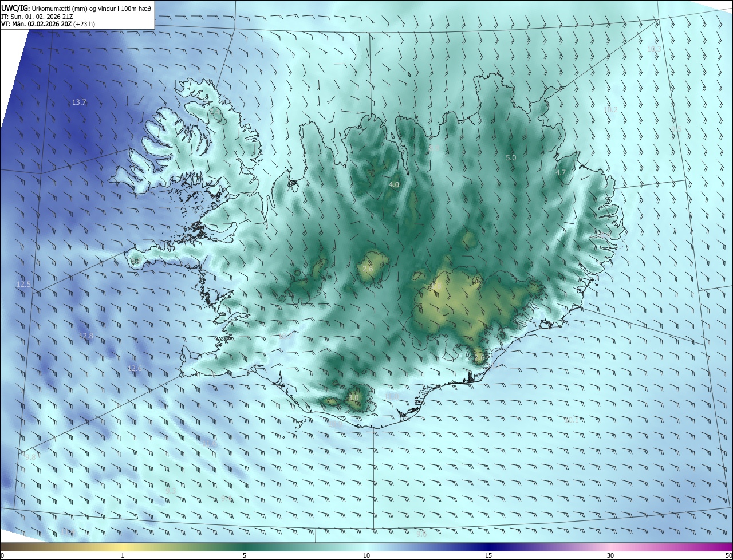Click the 1 tick on the colour scale

pyautogui.click(x=123, y=555)
